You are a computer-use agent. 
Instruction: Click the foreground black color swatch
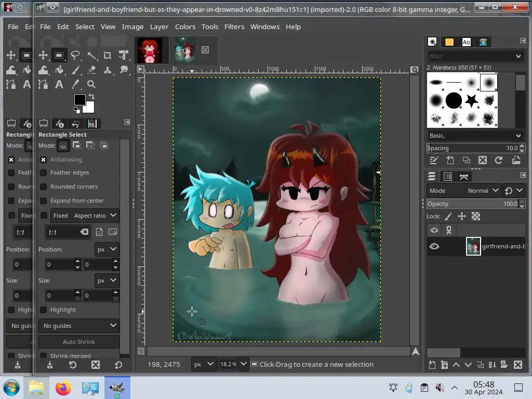pos(80,100)
